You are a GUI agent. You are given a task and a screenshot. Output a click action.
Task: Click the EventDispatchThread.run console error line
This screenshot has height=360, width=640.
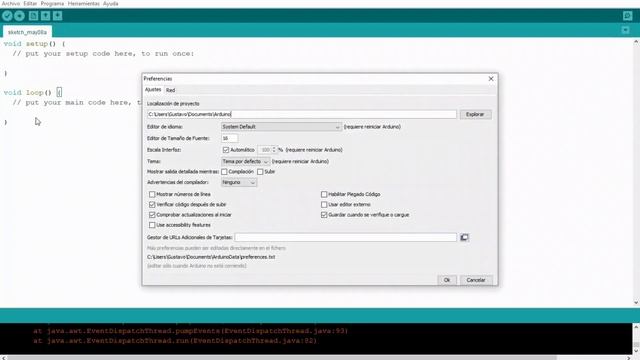(175, 341)
